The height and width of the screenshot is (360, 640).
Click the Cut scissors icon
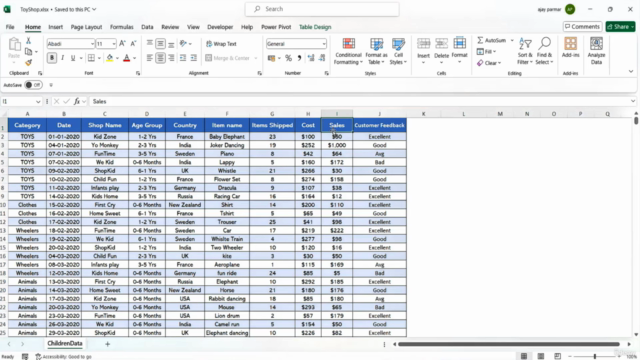pyautogui.click(x=28, y=41)
